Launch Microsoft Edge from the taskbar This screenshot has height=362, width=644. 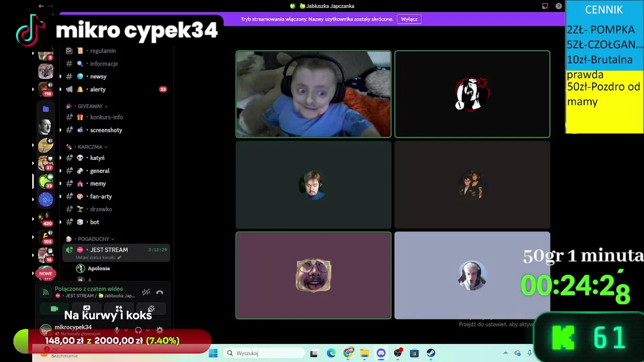[331, 353]
